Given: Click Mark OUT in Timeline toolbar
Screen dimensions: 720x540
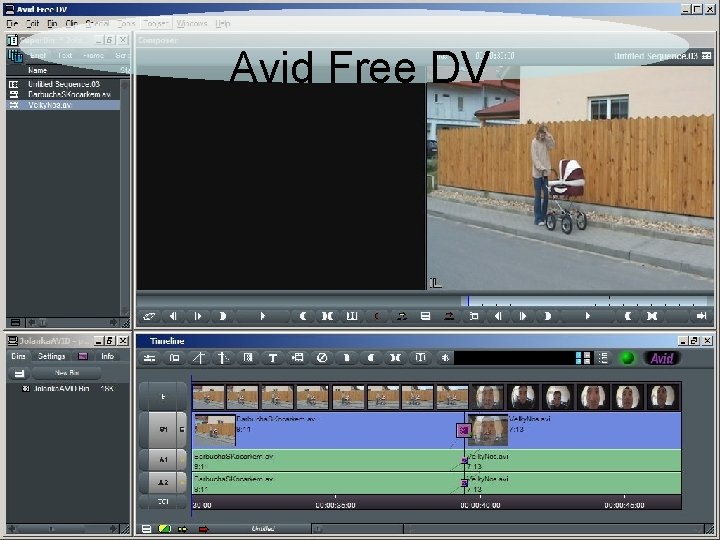Looking at the screenshot, I should tap(371, 358).
